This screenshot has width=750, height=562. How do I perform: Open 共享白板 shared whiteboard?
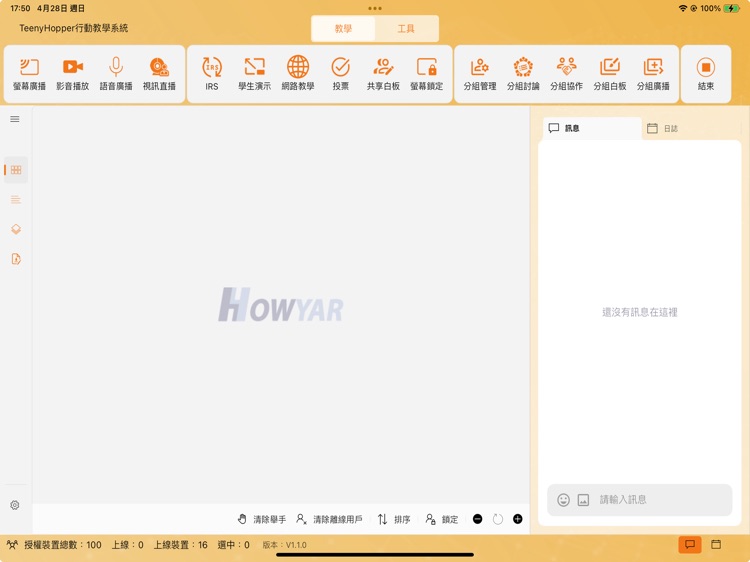pos(383,74)
